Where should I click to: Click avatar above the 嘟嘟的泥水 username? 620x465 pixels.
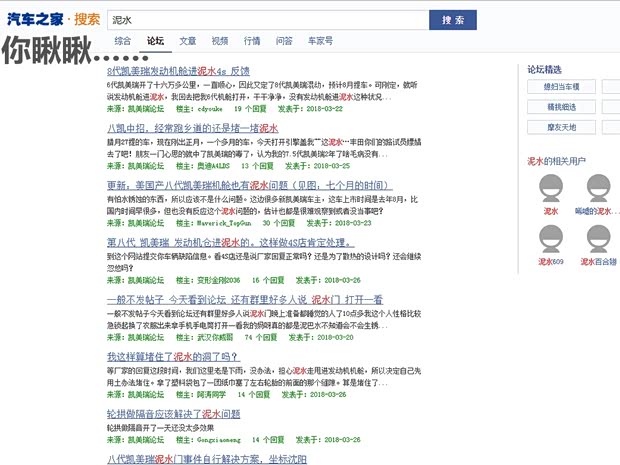pos(598,188)
